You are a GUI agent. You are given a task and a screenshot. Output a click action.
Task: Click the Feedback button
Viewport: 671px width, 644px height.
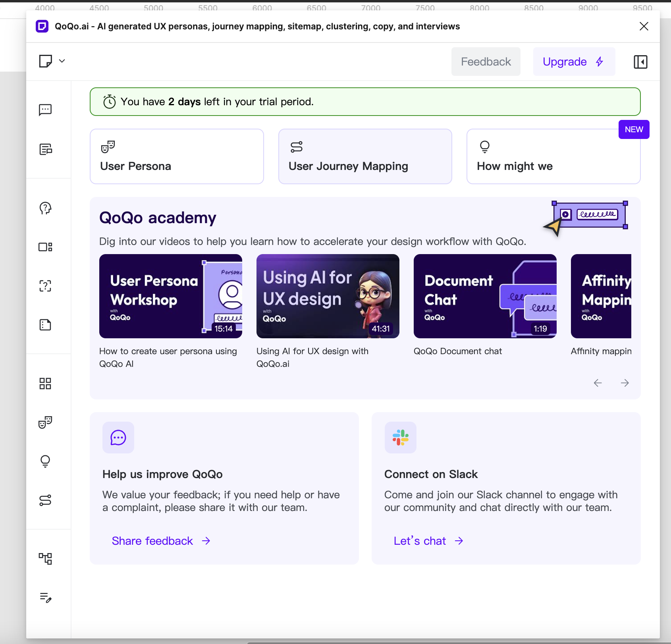click(x=486, y=62)
